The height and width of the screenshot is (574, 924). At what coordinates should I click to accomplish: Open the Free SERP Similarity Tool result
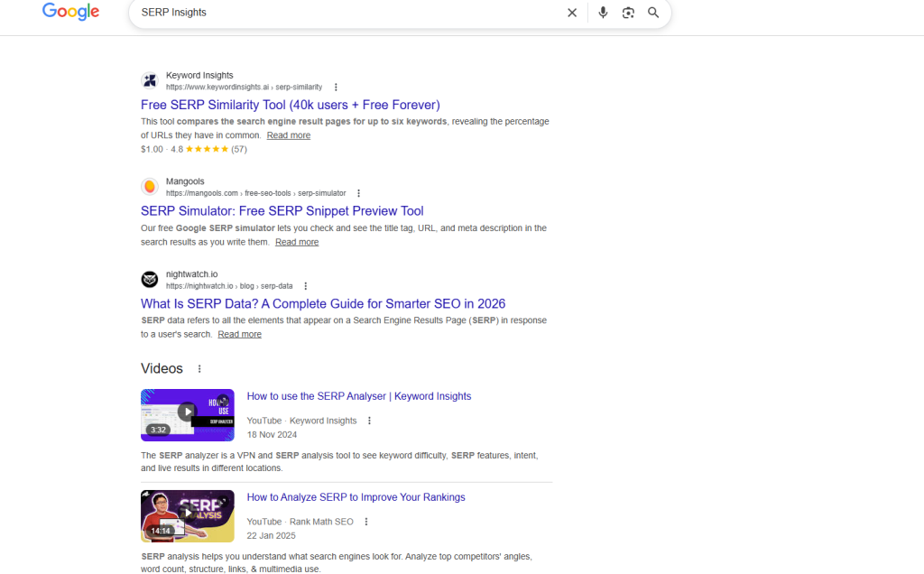290,105
